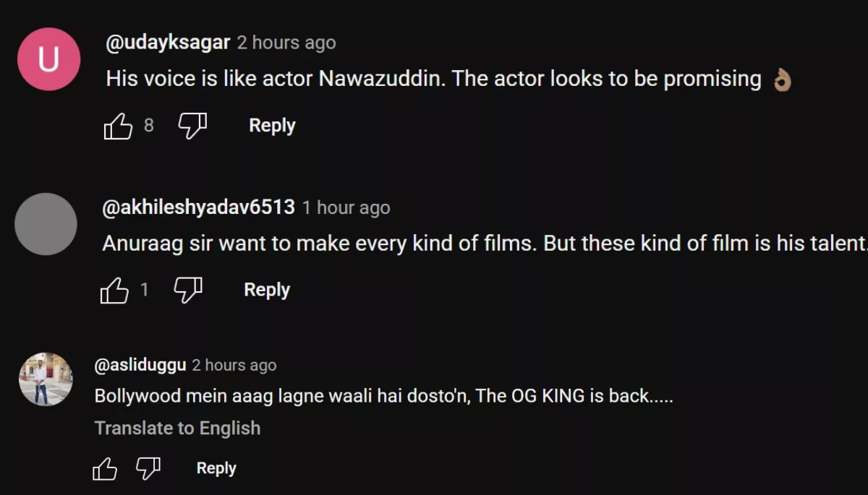This screenshot has height=495, width=868.
Task: Click the like count 8 on first comment
Action: [148, 126]
